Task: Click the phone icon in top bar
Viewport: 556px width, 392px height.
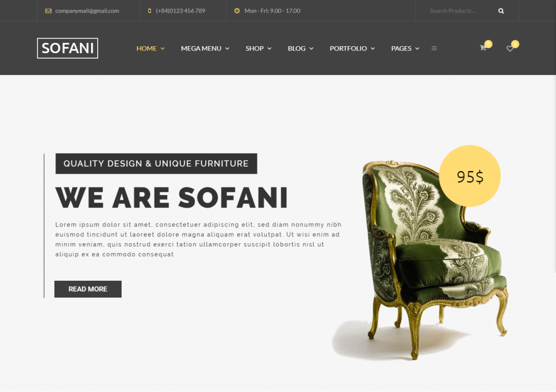Action: coord(149,11)
